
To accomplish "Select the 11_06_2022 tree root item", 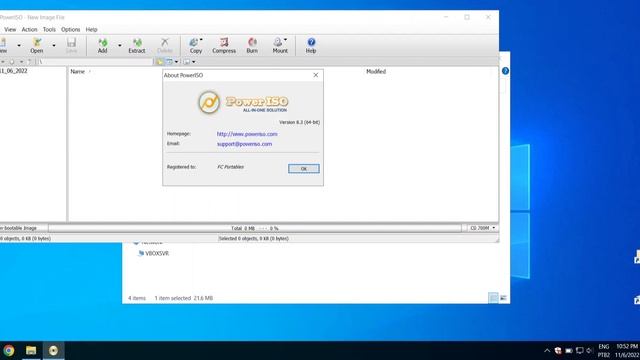I will (x=14, y=71).
